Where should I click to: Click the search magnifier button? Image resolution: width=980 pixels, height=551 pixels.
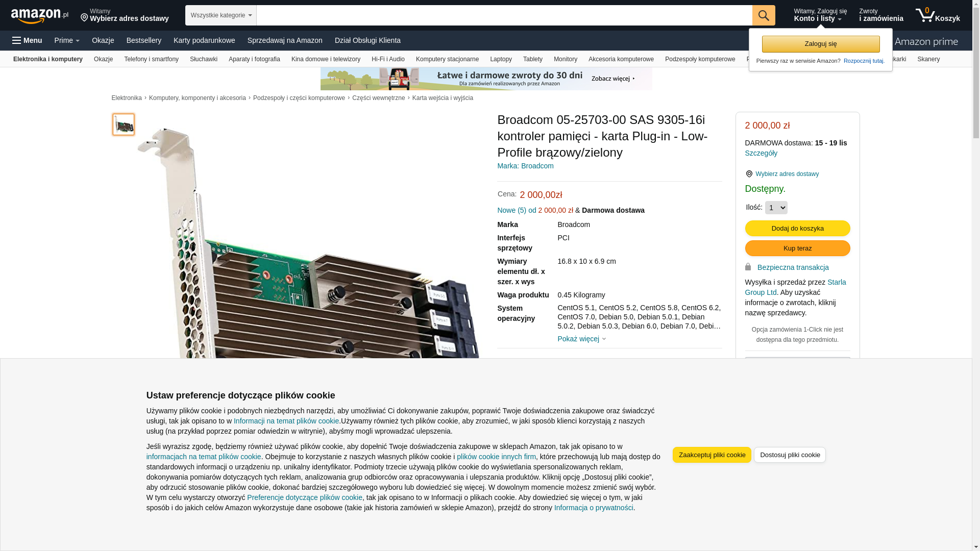pyautogui.click(x=764, y=15)
